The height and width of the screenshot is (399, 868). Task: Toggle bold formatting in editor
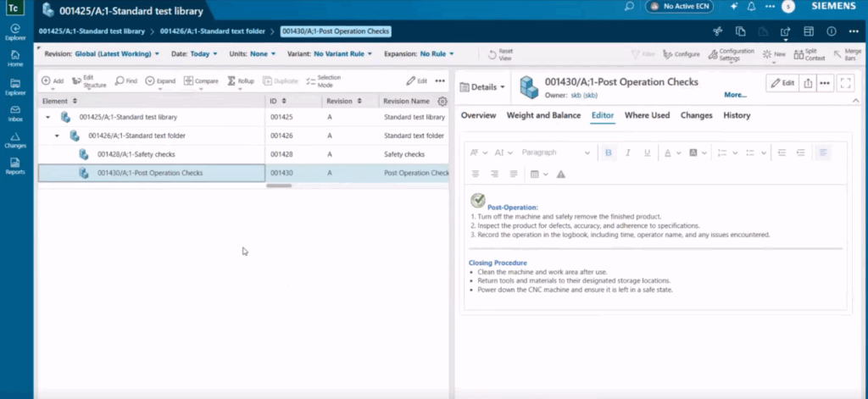click(608, 152)
